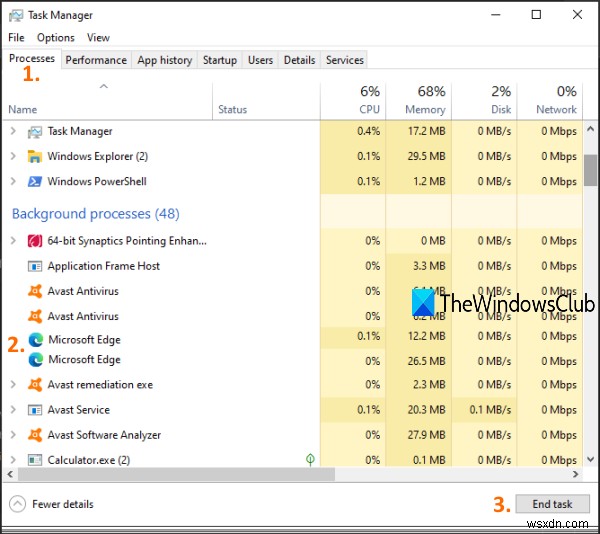Click the Task Manager process row icon
This screenshot has width=600, height=534.
click(35, 132)
